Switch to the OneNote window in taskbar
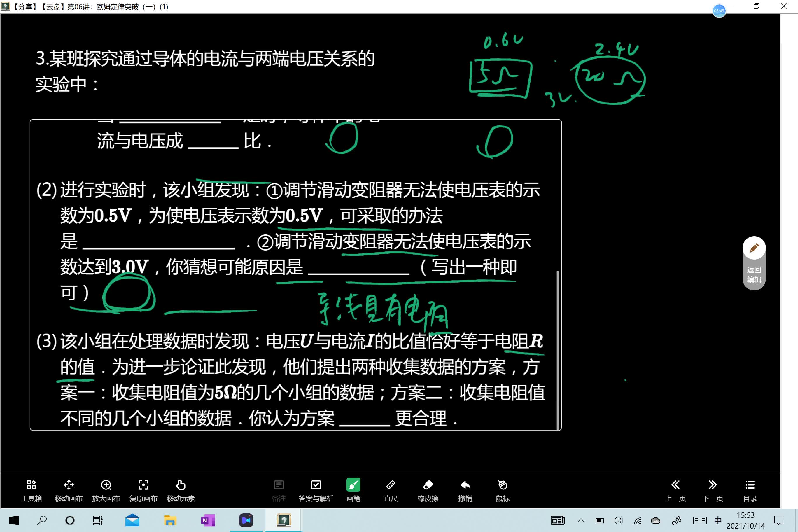 (x=207, y=520)
